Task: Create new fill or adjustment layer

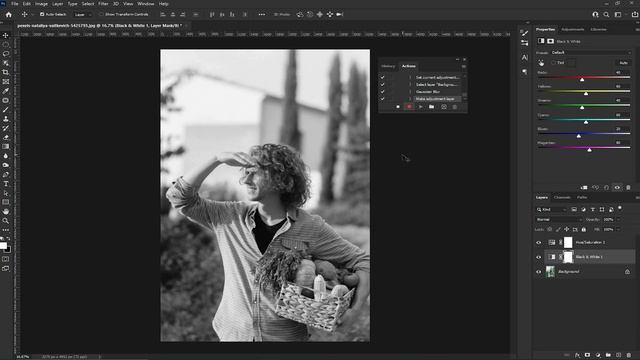Action: 598,355
